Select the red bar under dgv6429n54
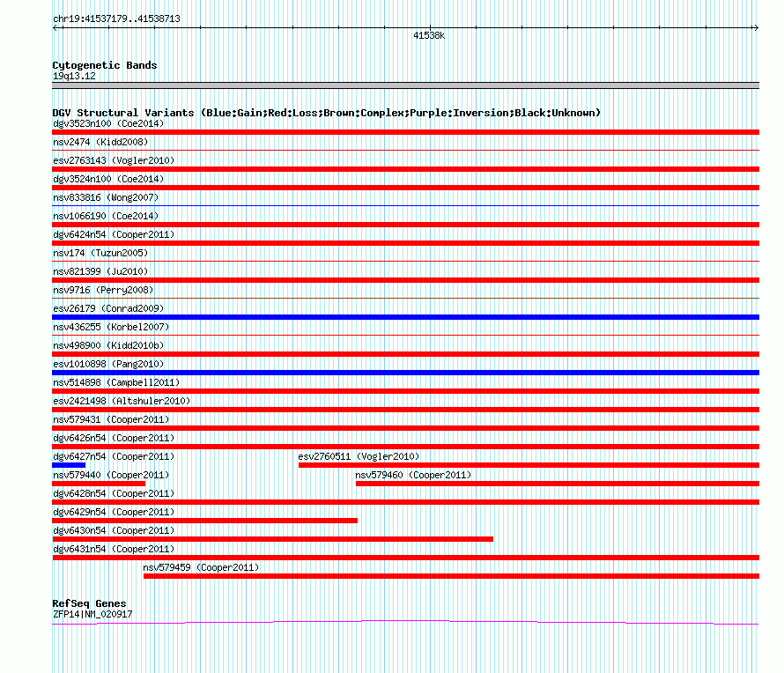 pos(205,521)
